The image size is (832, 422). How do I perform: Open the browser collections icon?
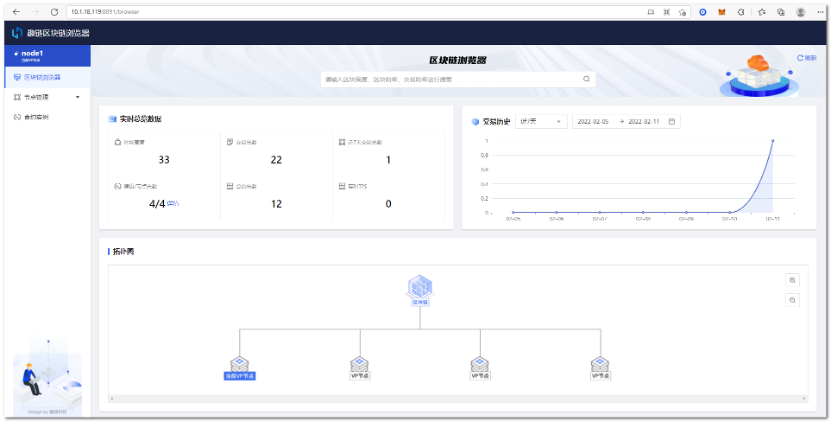(781, 12)
